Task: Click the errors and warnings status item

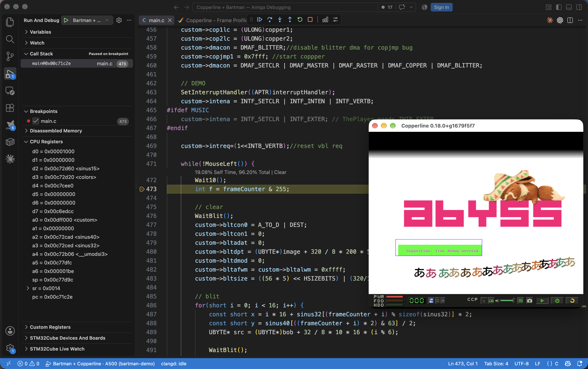Action: pyautogui.click(x=28, y=364)
